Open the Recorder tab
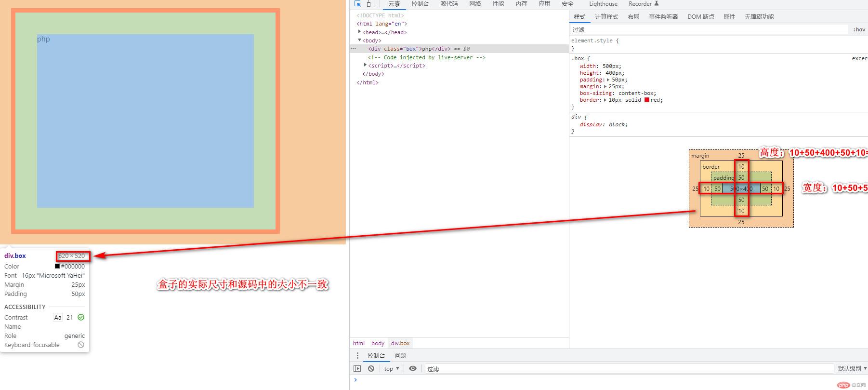 click(x=640, y=4)
